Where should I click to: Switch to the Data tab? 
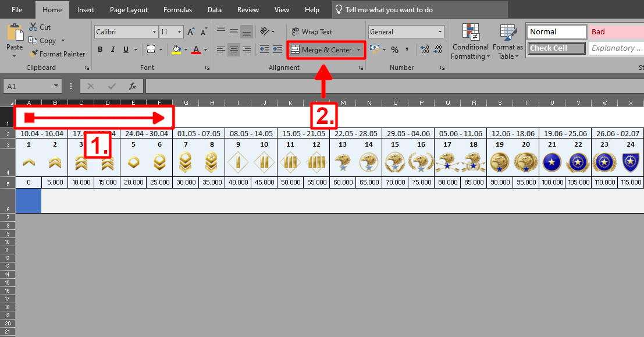point(215,9)
